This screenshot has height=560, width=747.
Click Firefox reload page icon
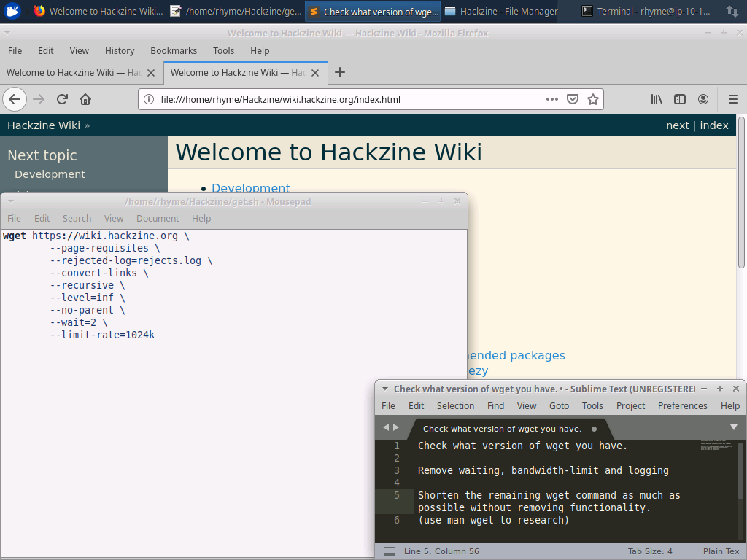tap(63, 99)
